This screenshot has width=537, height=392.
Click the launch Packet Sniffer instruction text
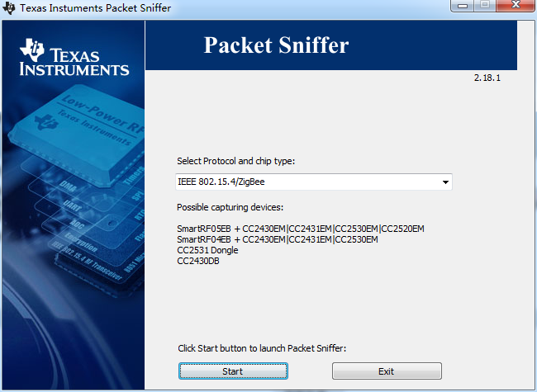262,348
